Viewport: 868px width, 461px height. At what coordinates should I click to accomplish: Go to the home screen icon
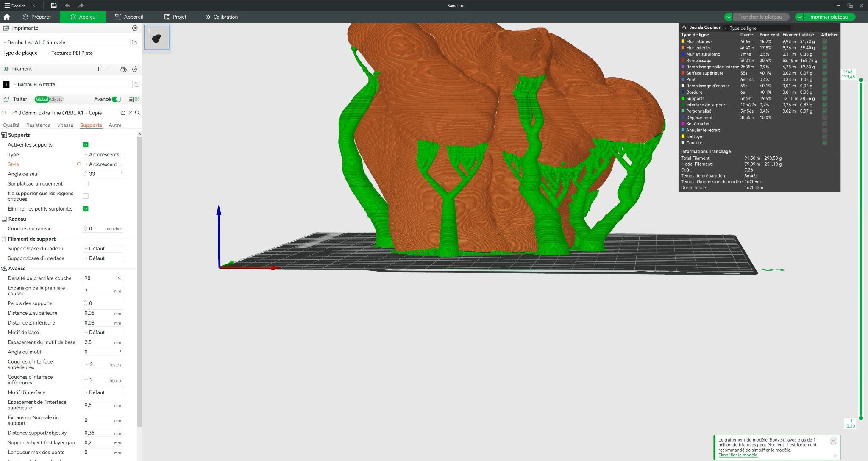click(7, 17)
